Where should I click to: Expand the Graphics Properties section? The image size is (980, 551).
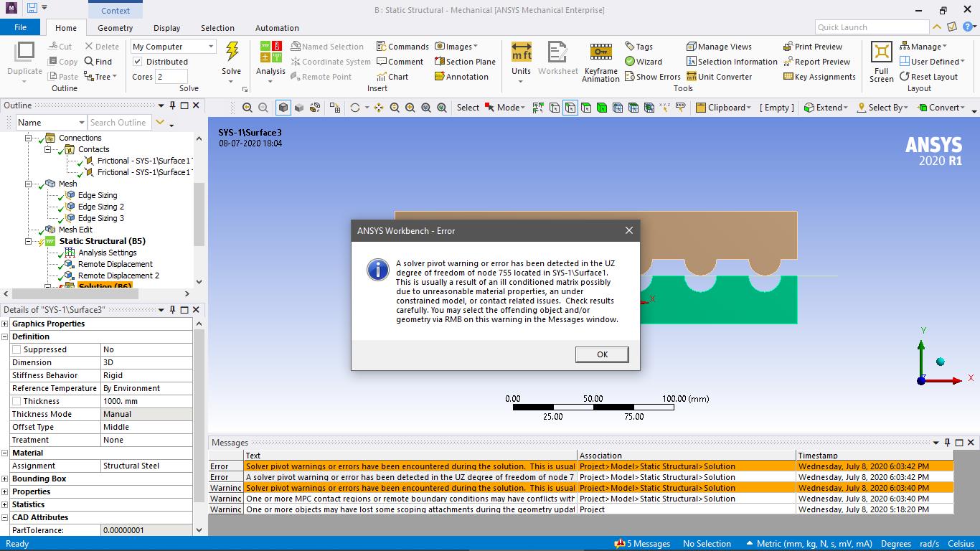tap(4, 324)
